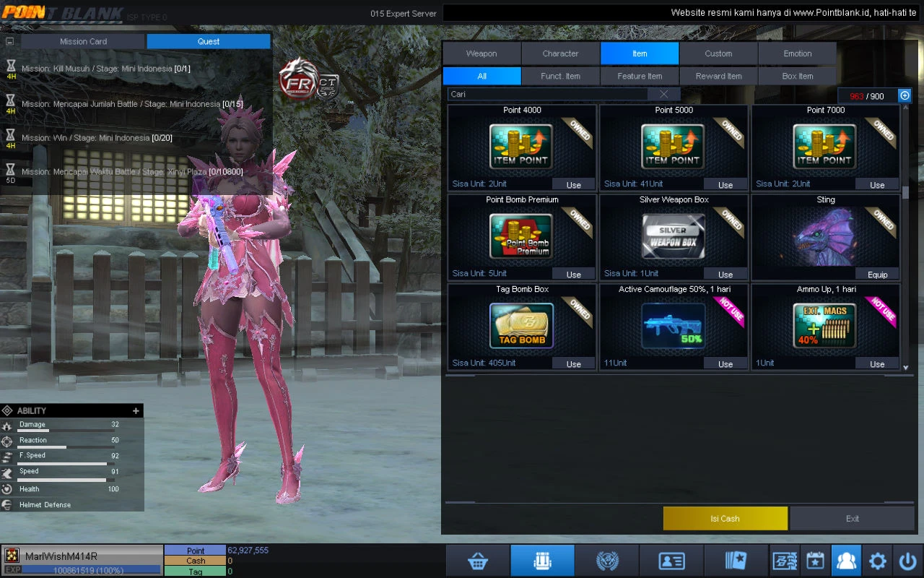Click Use on Point 5000 item

tap(725, 185)
